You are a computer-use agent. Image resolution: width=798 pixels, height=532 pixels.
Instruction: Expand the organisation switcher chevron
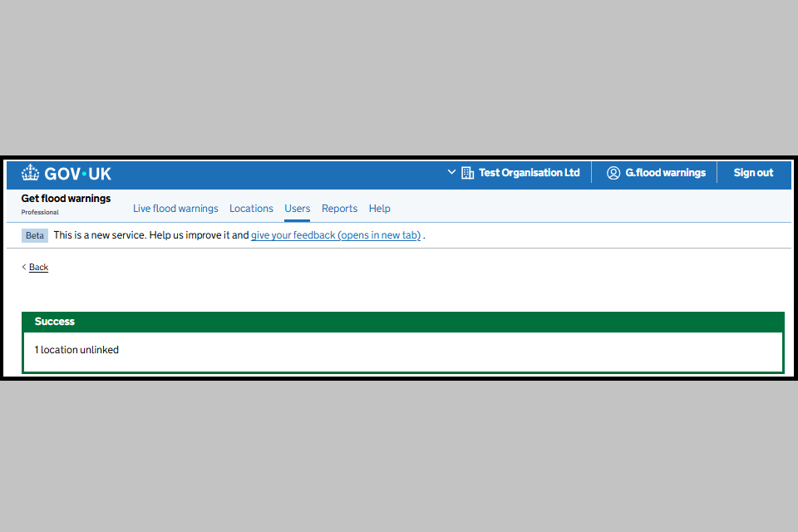pyautogui.click(x=451, y=172)
